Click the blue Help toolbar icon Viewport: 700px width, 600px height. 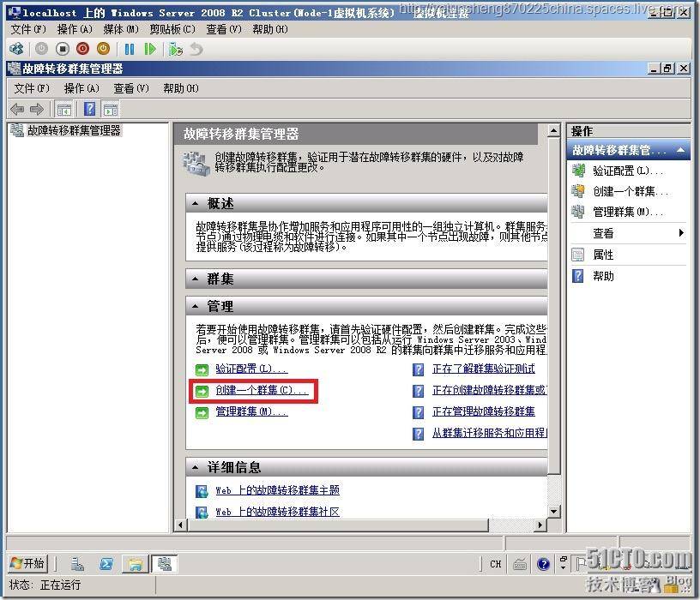(89, 109)
